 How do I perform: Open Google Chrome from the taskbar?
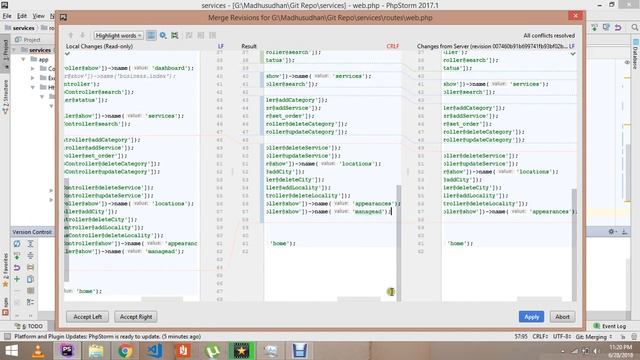(125, 351)
